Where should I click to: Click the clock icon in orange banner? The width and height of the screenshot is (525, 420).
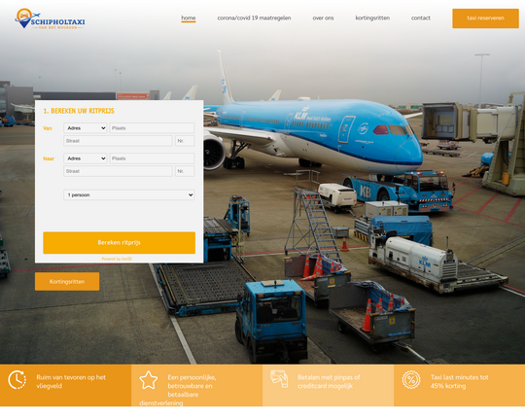[x=17, y=379]
